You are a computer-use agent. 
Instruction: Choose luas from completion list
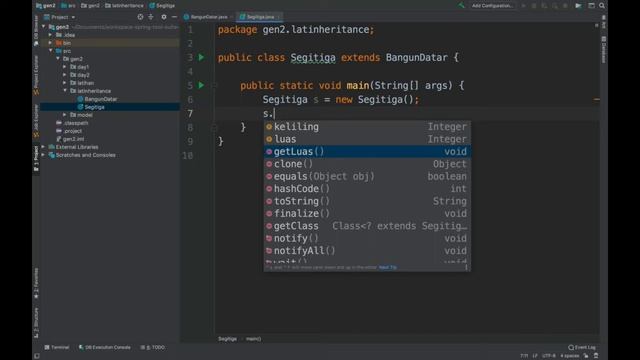pos(367,139)
